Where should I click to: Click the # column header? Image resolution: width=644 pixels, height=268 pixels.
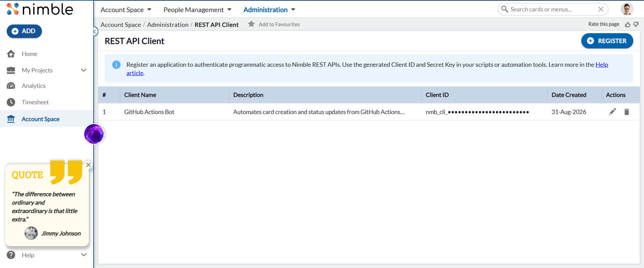[x=104, y=95]
